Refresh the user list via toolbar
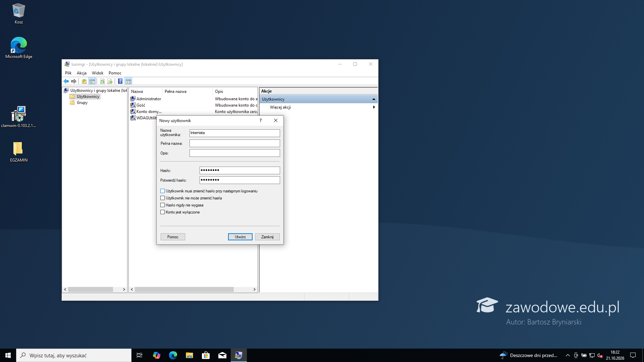Screen dimensions: 644x362 (102, 81)
